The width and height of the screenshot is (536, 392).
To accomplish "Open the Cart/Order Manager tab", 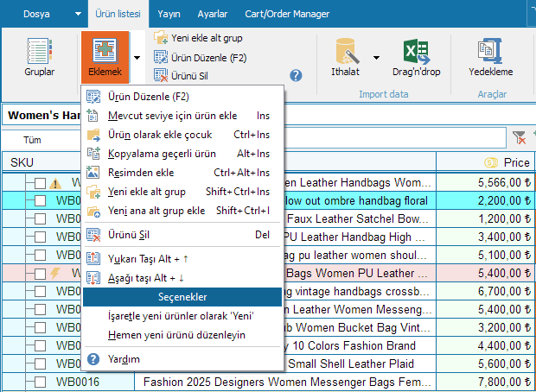I will point(287,14).
